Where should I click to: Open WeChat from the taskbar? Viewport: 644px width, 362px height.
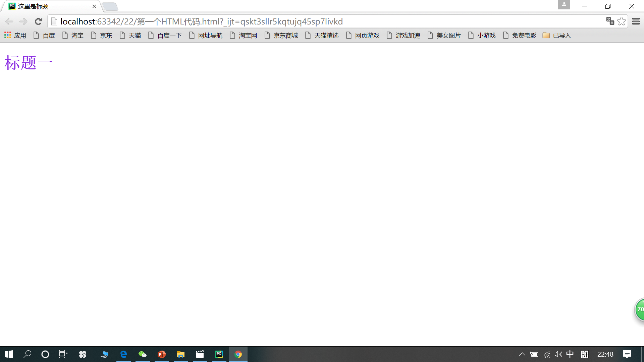[143, 354]
